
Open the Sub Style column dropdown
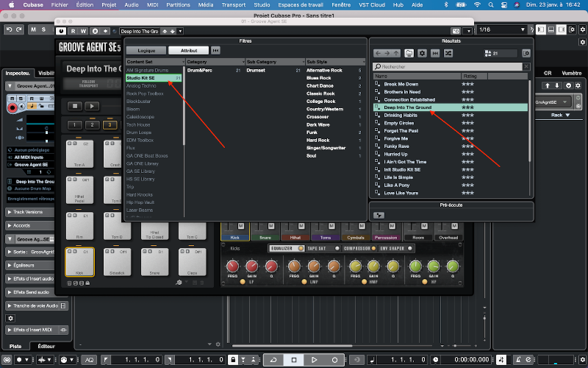(363, 62)
